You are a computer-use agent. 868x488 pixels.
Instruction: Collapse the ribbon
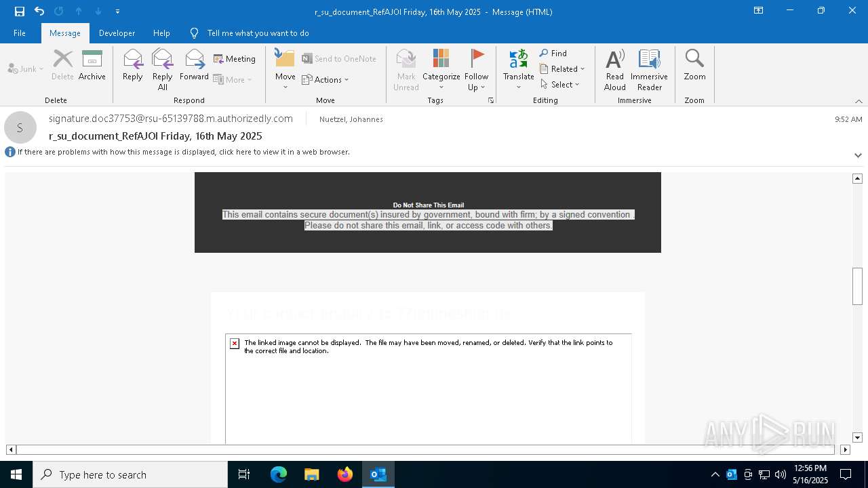(859, 101)
